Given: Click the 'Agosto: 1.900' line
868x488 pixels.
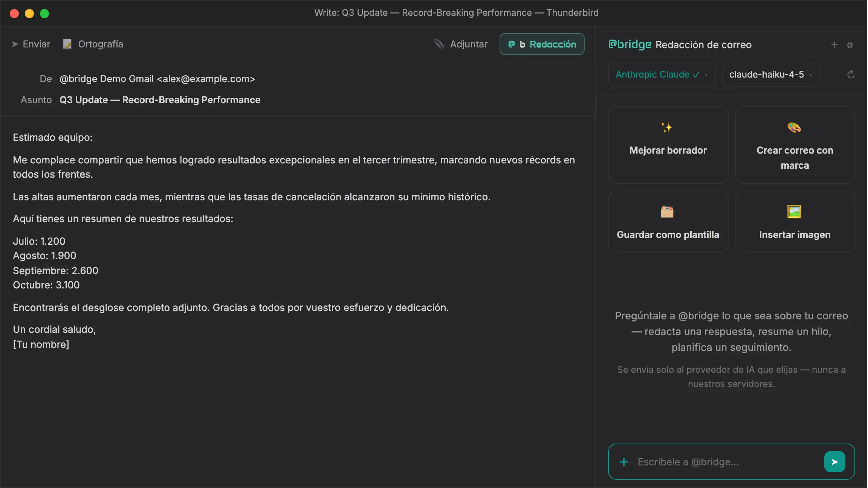Looking at the screenshot, I should [44, 256].
